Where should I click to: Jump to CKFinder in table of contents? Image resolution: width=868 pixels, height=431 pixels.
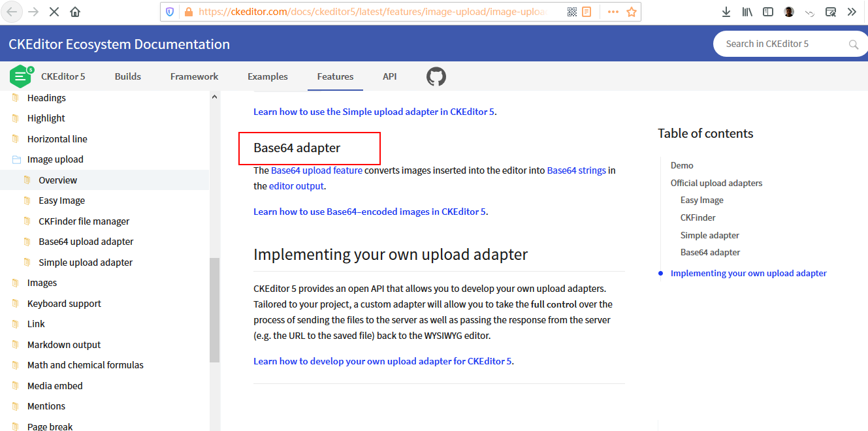pos(698,217)
